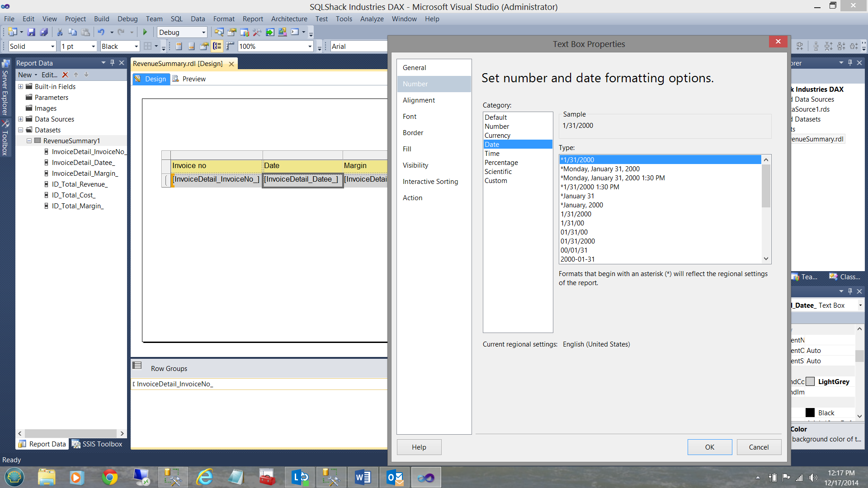The image size is (868, 488).
Task: Delete item with red X in Report Data
Action: pos(65,75)
